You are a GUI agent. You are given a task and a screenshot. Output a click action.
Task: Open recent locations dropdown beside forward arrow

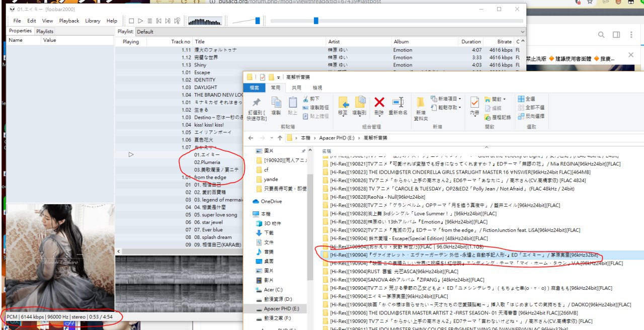pyautogui.click(x=271, y=138)
